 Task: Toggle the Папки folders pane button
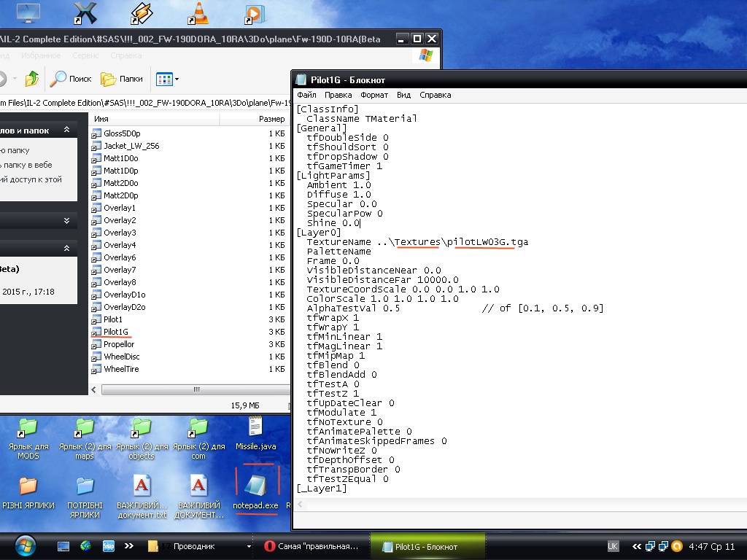122,79
